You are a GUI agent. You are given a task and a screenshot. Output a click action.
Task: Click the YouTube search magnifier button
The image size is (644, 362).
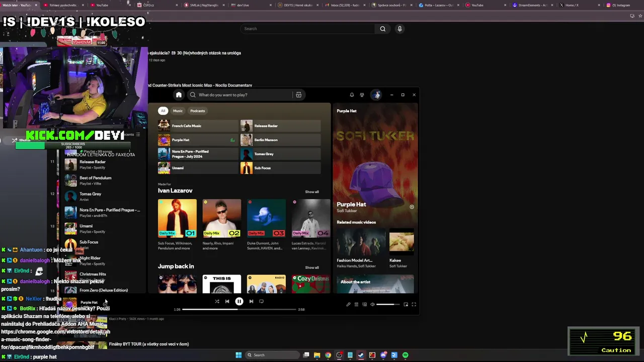[383, 29]
